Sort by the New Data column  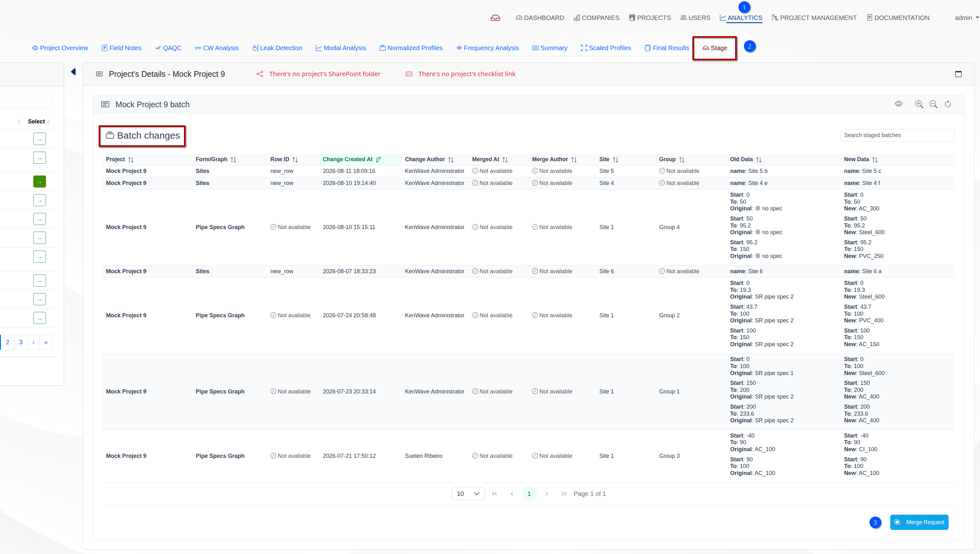point(875,159)
